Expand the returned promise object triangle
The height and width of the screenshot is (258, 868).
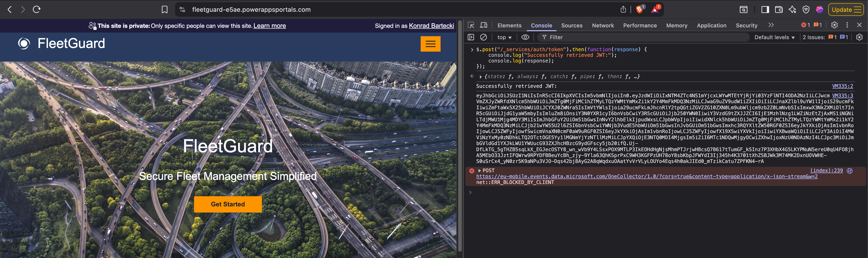pyautogui.click(x=481, y=76)
